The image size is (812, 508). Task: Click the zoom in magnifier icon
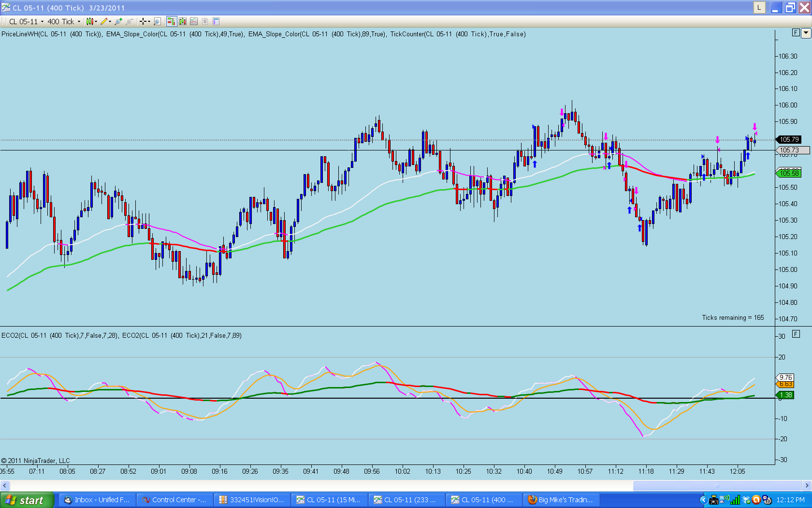118,21
